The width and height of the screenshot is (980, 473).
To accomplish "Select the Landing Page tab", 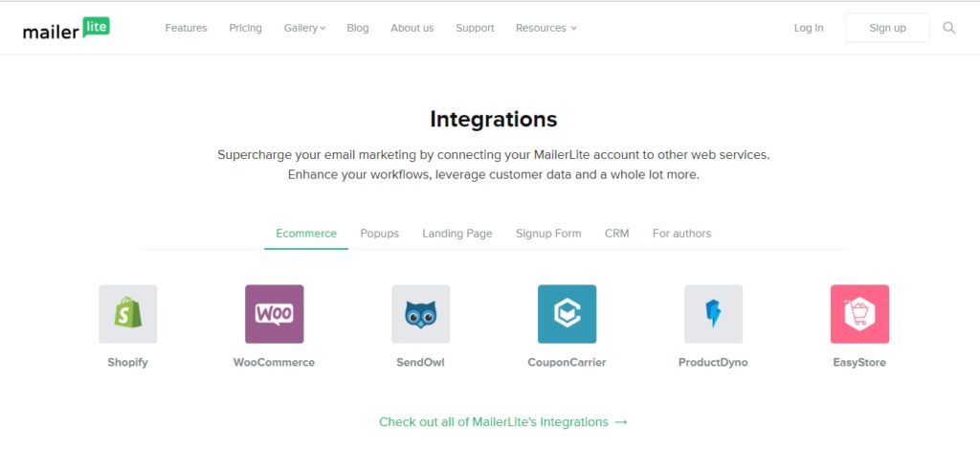I will 457,234.
